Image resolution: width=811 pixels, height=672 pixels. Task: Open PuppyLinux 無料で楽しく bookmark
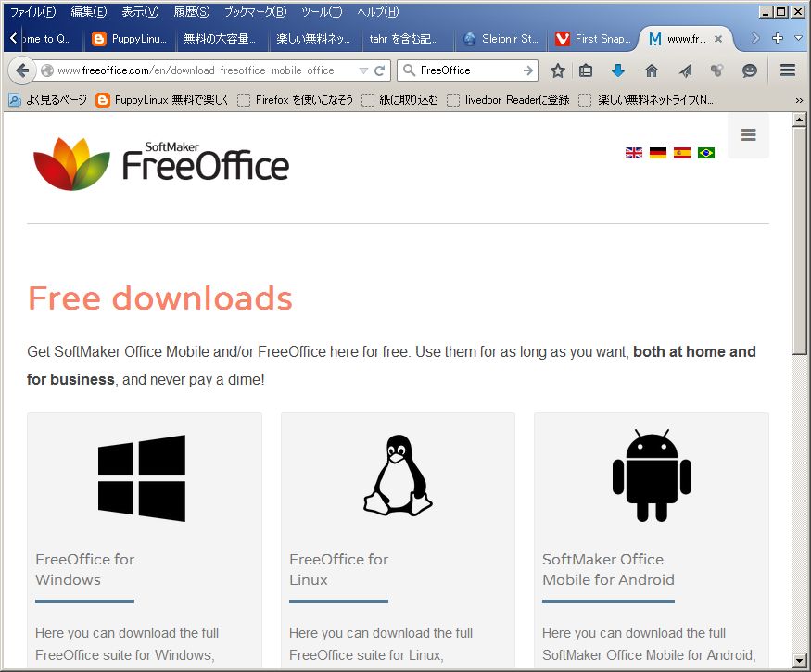pos(162,100)
